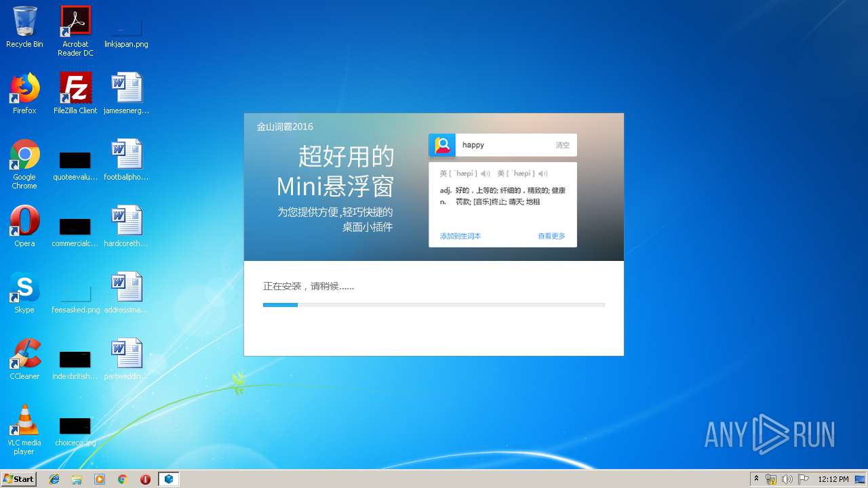
Task: Launch the Skype desktop shortcut
Action: coord(24,293)
